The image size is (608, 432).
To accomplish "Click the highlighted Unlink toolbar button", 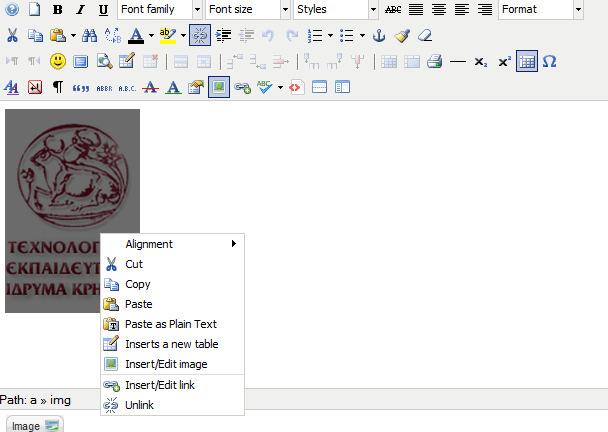I will point(200,35).
